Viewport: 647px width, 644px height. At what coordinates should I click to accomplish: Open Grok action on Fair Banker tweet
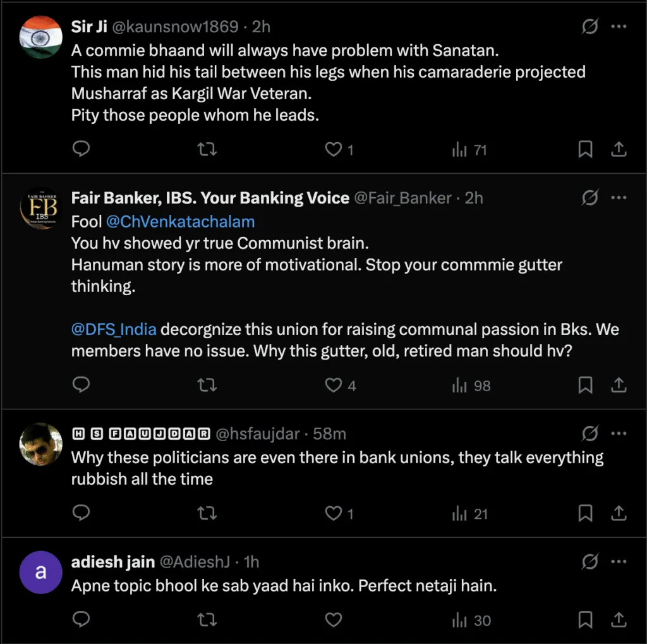click(x=590, y=198)
